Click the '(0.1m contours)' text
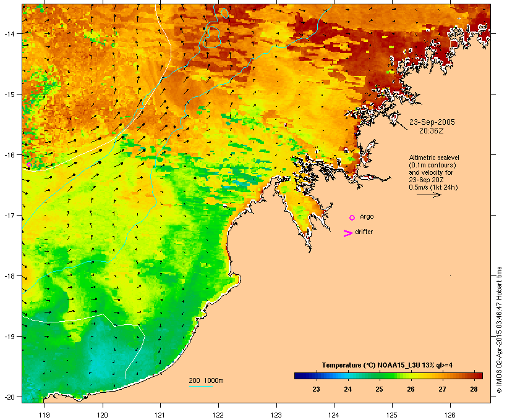 pos(432,165)
